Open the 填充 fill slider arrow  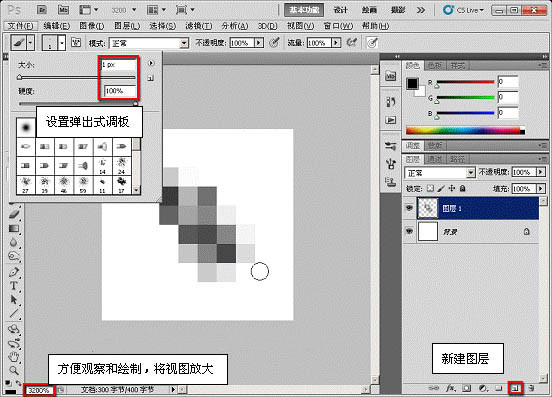point(541,189)
